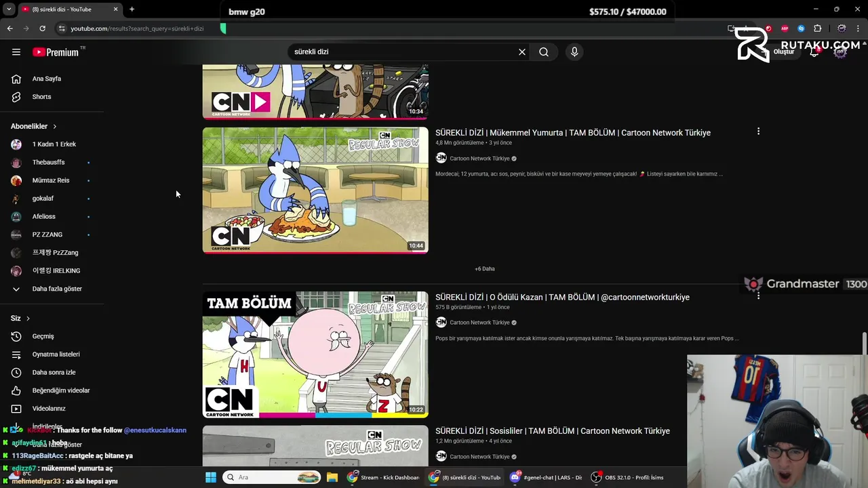Clear the search box with the X icon
Image resolution: width=868 pixels, height=488 pixels.
click(522, 52)
